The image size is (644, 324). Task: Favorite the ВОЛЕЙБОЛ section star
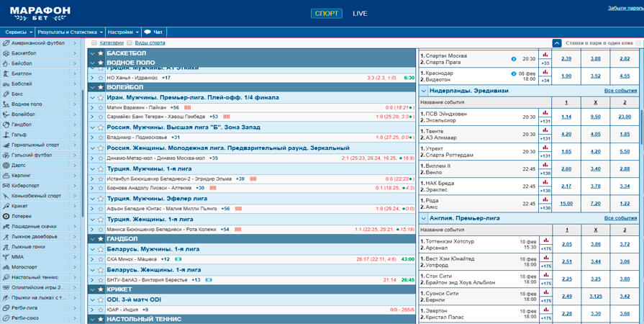101,87
